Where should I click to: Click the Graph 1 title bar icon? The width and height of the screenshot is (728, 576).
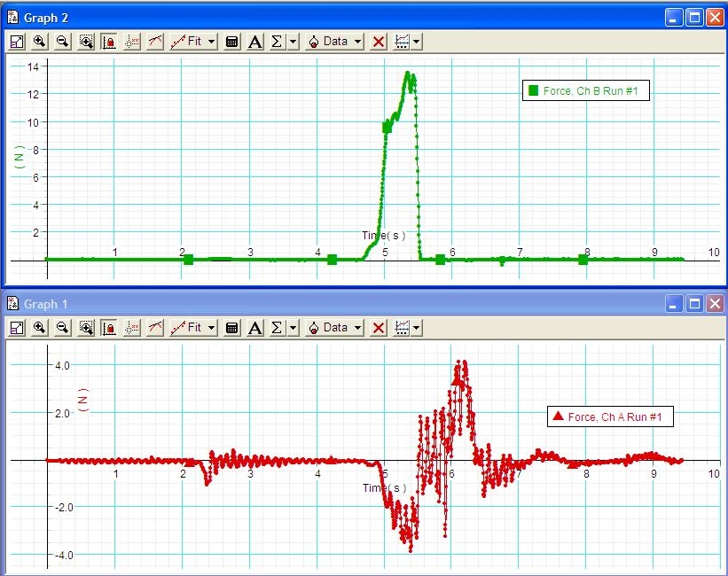click(x=13, y=304)
